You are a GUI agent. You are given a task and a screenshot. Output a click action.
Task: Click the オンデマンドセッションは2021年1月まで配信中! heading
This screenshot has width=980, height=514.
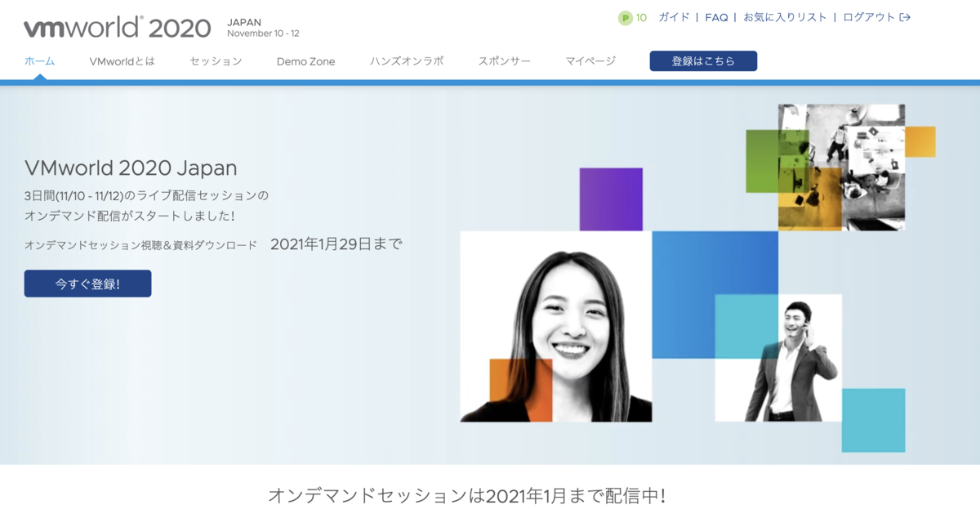[x=466, y=495]
